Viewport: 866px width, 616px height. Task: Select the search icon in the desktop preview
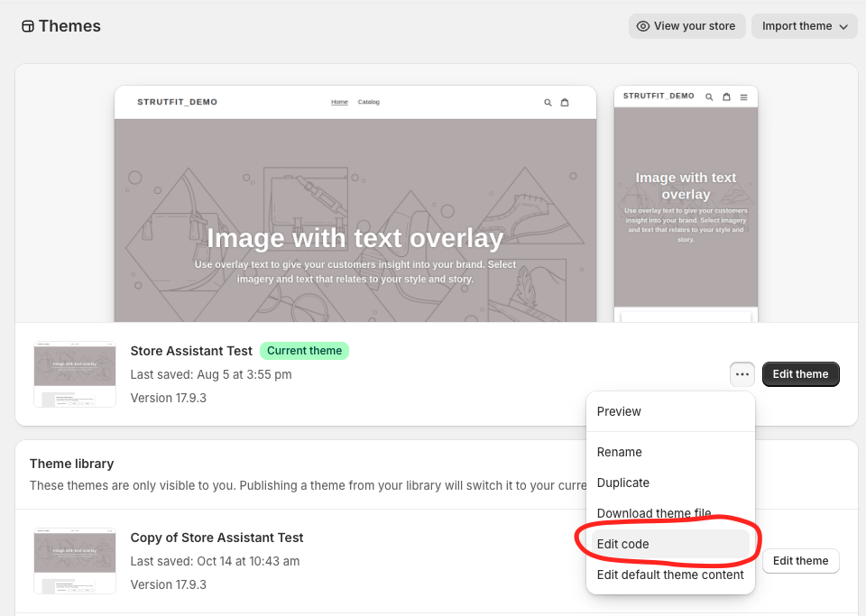point(547,102)
